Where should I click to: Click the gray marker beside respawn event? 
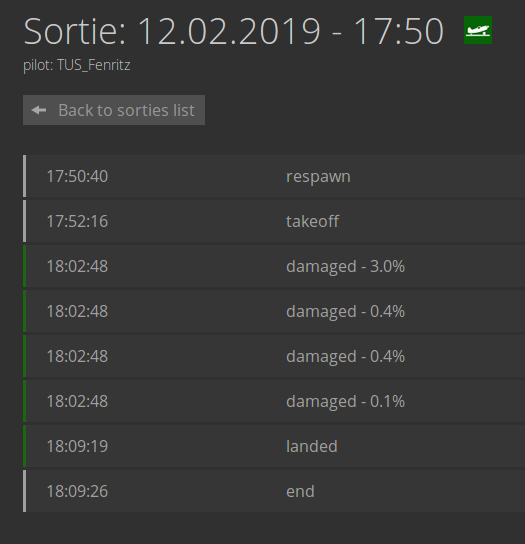click(24, 176)
